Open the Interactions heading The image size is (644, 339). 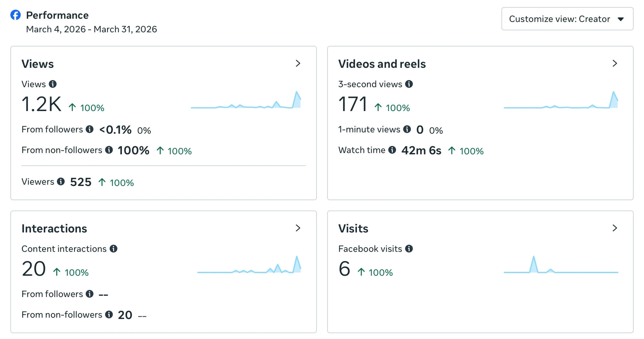pyautogui.click(x=54, y=229)
